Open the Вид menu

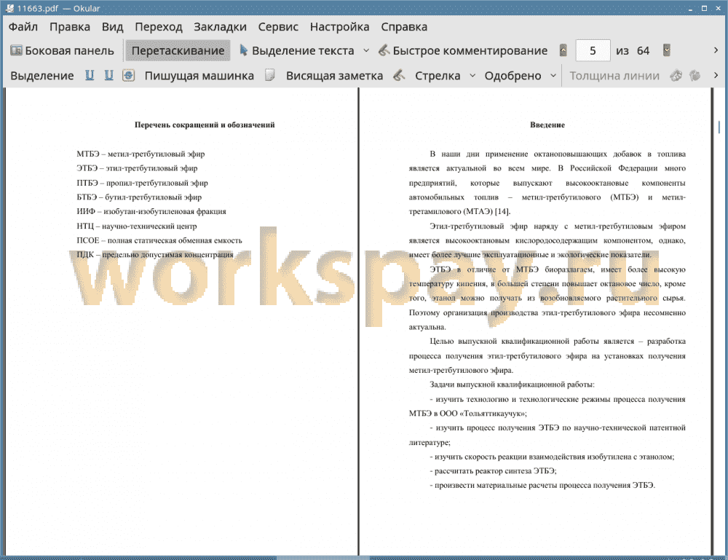pos(112,27)
